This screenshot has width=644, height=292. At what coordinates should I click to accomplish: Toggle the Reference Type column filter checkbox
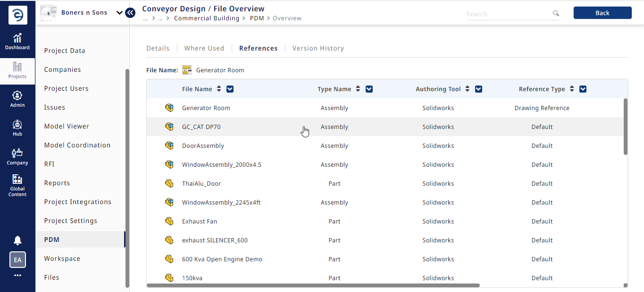coord(583,89)
